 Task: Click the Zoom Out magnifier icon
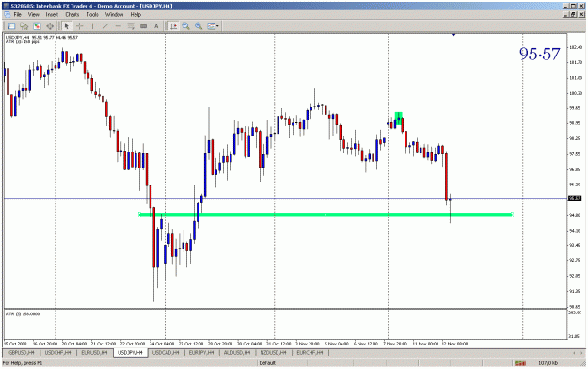186,26
